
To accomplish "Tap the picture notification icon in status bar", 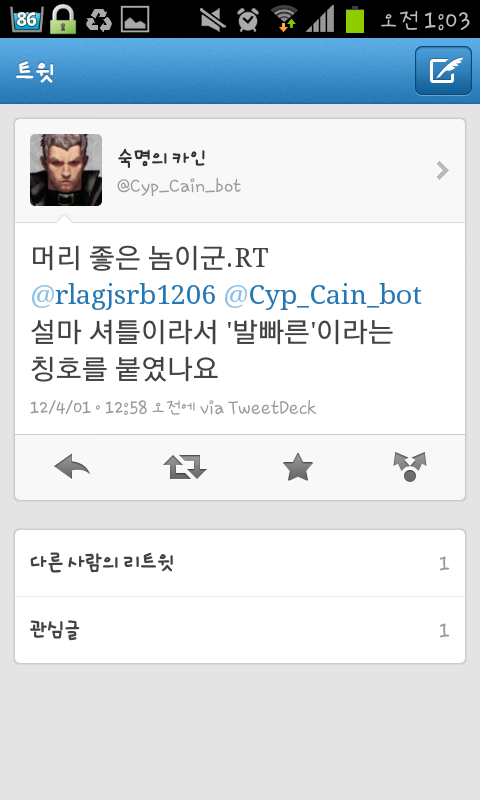I will (x=135, y=19).
